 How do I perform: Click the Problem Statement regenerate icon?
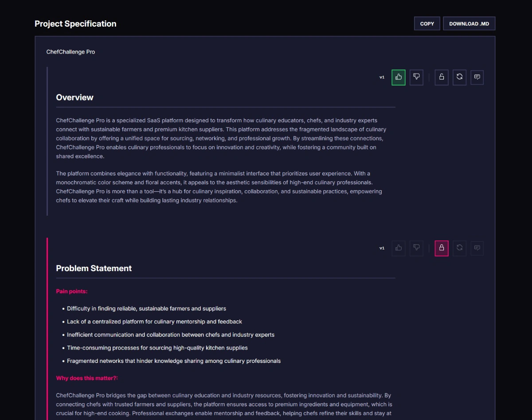(x=459, y=248)
